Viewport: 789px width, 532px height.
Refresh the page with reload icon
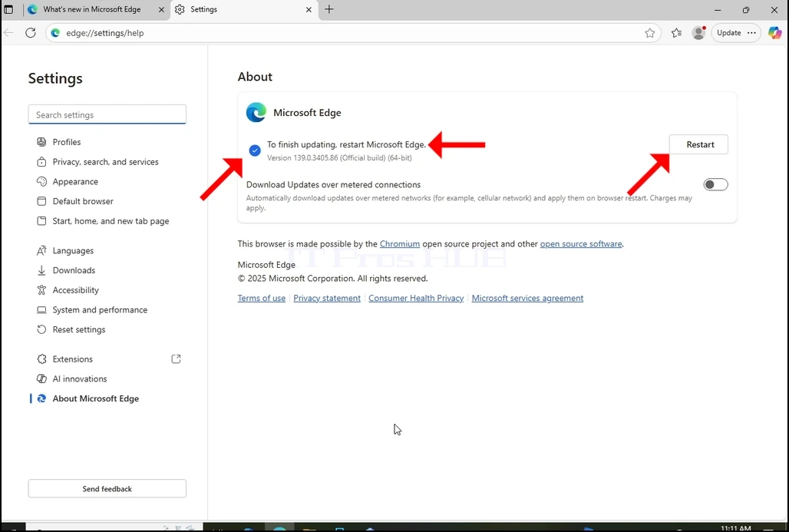pos(31,33)
